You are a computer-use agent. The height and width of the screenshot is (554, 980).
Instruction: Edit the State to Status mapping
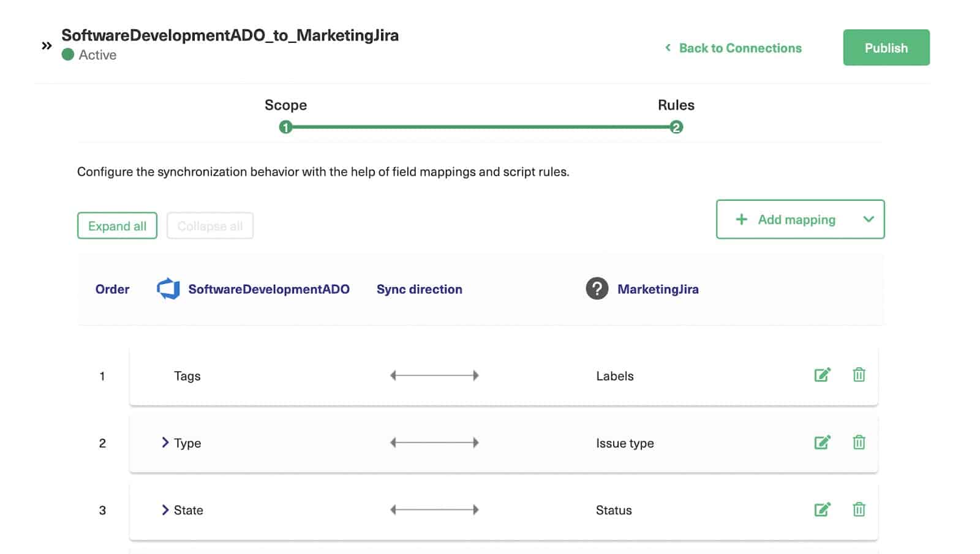click(823, 509)
